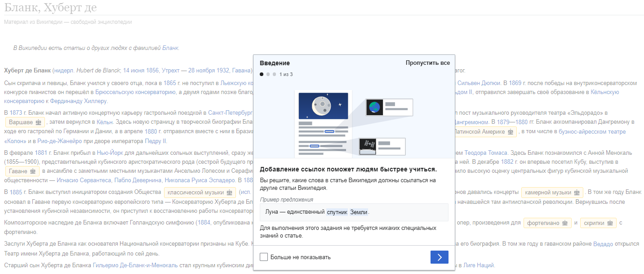Open the "Рио-де-Жанейро" link
644x274 pixels.
point(59,141)
